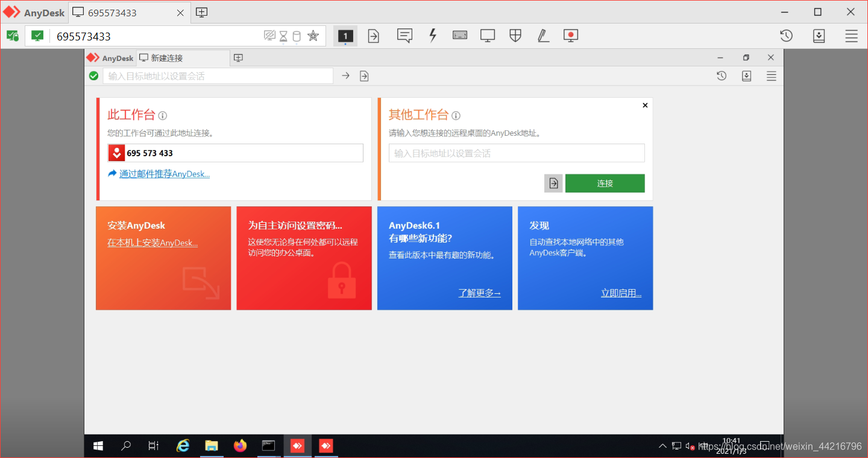This screenshot has height=458, width=868.
Task: Close the 其他工作台 panel
Action: [645, 105]
